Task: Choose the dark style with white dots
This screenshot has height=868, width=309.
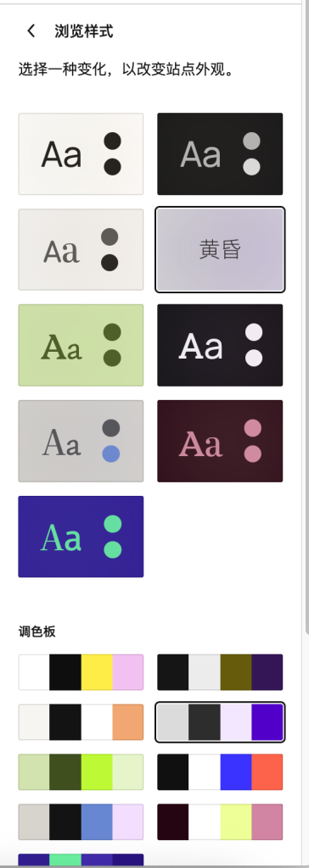Action: tap(220, 346)
